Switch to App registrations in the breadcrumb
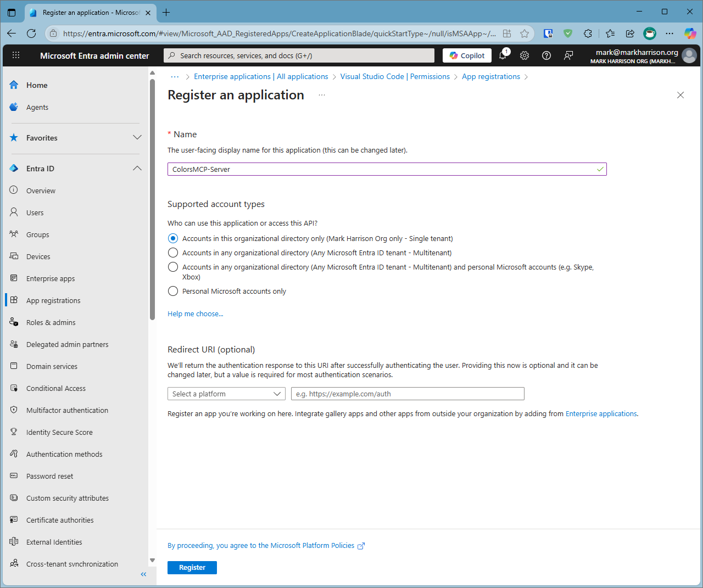The width and height of the screenshot is (703, 588). coord(490,76)
